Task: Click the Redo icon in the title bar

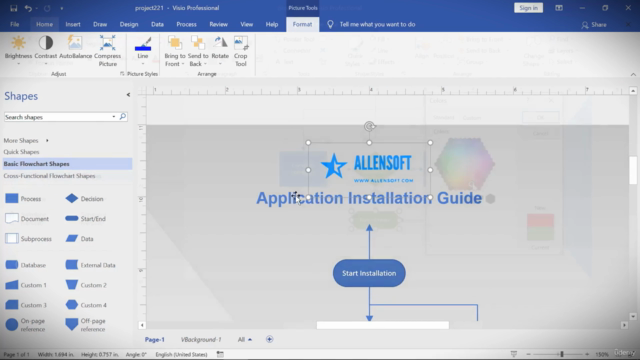Action: (x=47, y=8)
